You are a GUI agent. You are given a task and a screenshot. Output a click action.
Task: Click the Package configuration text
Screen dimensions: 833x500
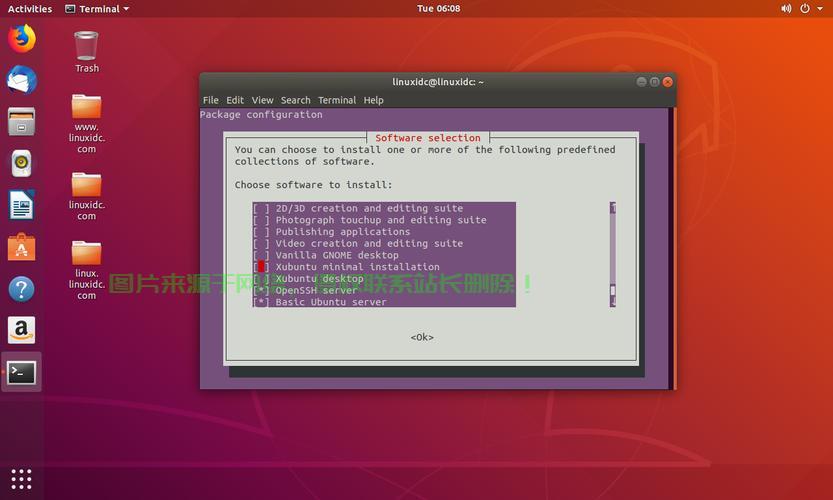tap(261, 115)
